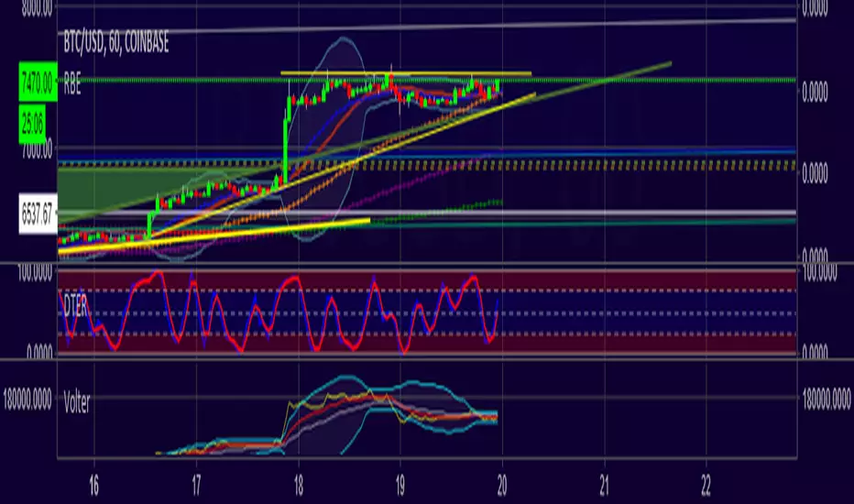Click the left 180000.0000 Volter axis value
The height and width of the screenshot is (504, 854).
(x=27, y=400)
